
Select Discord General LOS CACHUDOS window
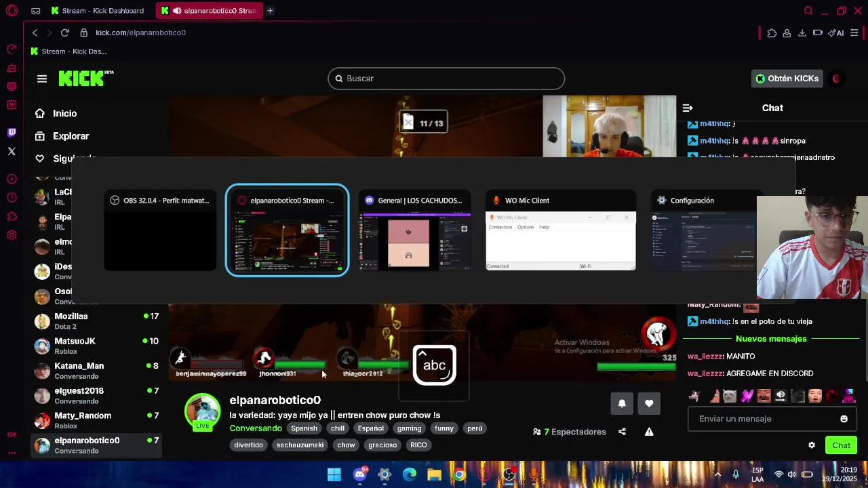click(415, 231)
